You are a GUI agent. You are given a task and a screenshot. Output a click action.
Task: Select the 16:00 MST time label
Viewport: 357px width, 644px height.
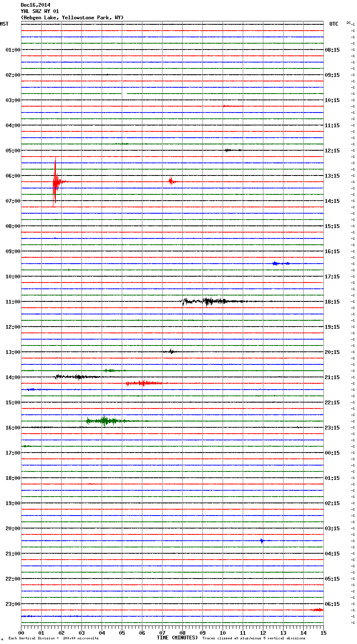13,428
